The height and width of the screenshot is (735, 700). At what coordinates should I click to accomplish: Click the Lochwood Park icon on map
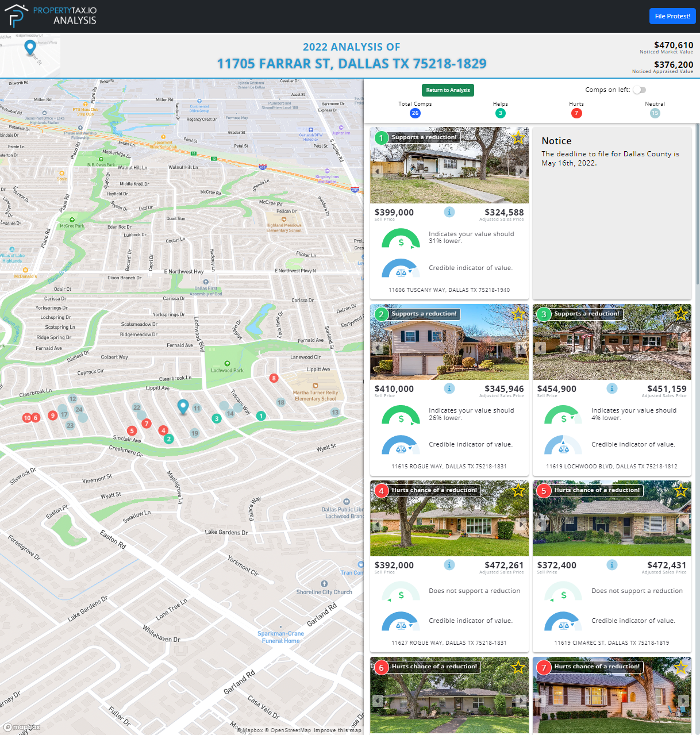[x=227, y=363]
